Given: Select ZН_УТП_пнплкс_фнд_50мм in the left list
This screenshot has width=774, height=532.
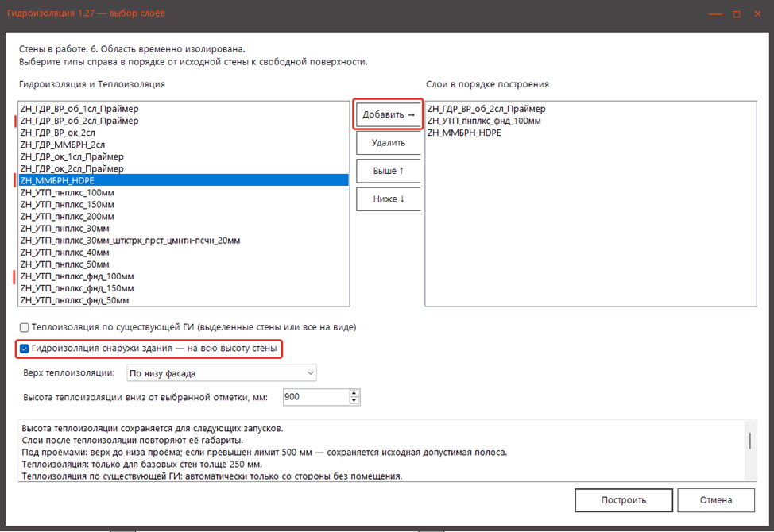Looking at the screenshot, I should (184, 300).
